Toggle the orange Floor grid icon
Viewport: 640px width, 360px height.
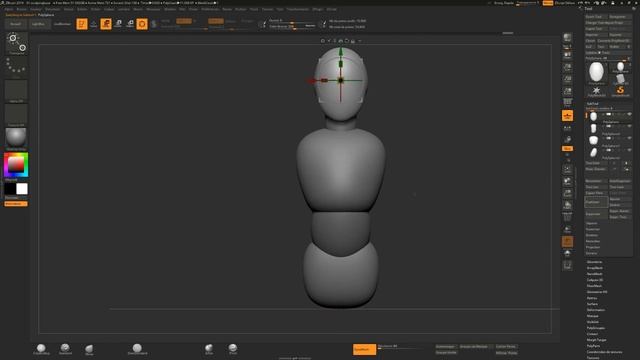pyautogui.click(x=567, y=116)
